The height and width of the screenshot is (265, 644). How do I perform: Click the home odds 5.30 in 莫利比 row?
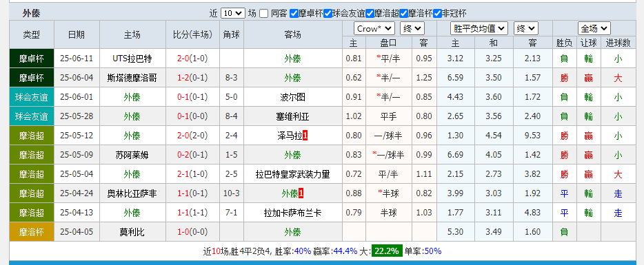(456, 232)
